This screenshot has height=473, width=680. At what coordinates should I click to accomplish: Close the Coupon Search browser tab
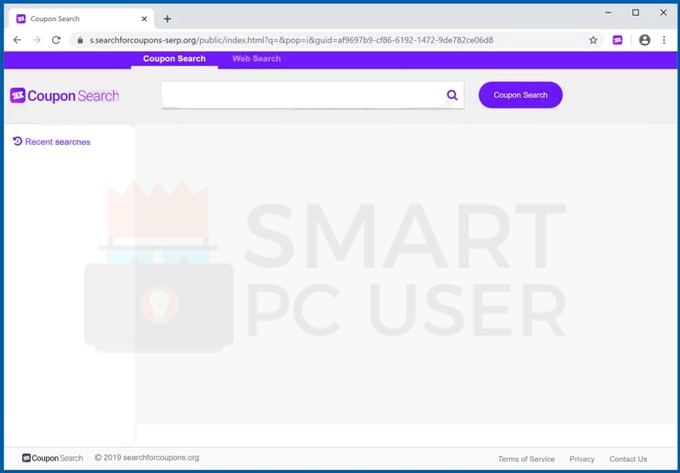coord(144,19)
